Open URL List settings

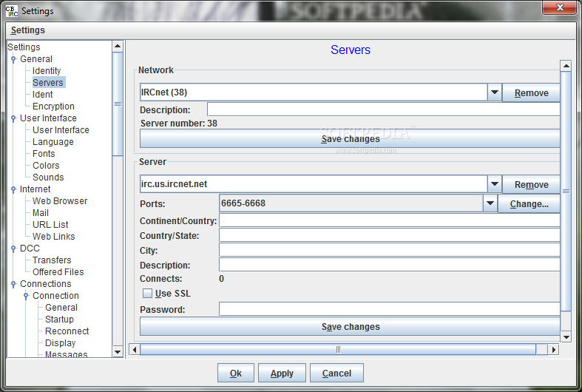tap(50, 225)
